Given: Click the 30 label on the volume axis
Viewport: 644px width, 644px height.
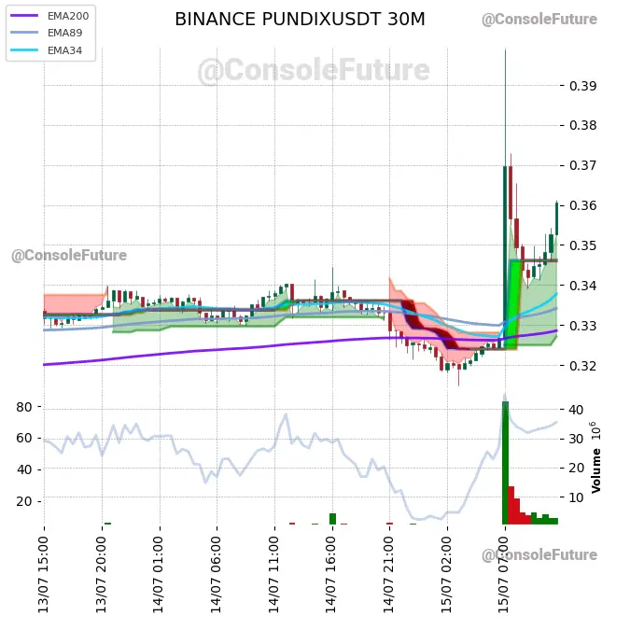Looking at the screenshot, I should [576, 439].
